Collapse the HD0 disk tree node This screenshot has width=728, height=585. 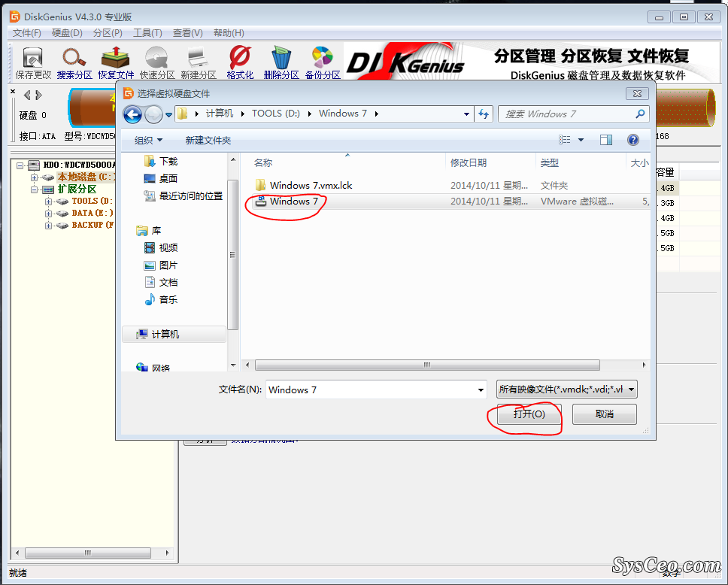[20, 165]
